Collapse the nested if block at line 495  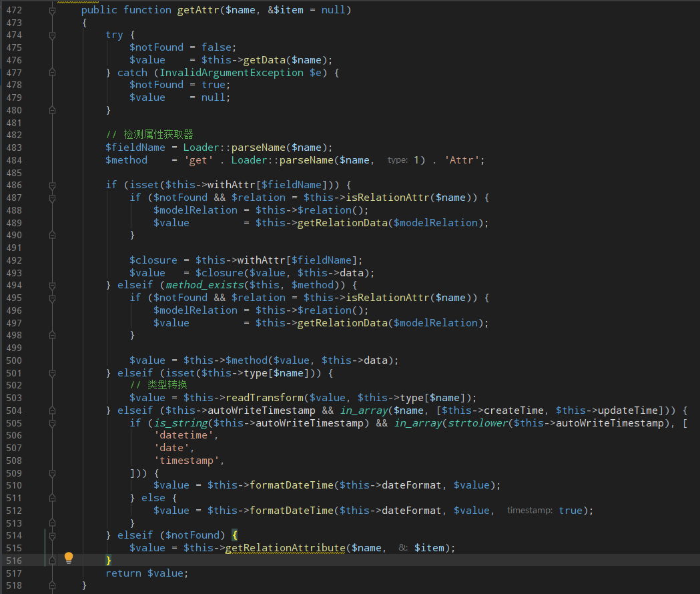52,298
